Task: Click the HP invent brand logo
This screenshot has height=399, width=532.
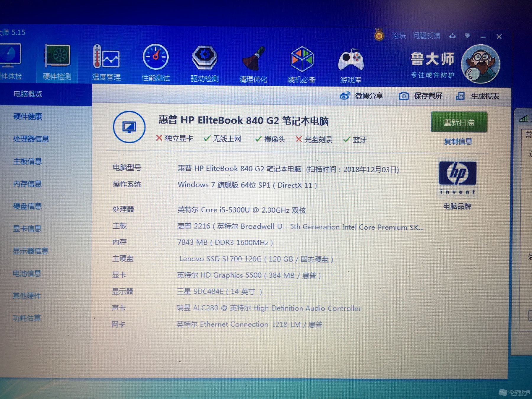Action: 458,178
